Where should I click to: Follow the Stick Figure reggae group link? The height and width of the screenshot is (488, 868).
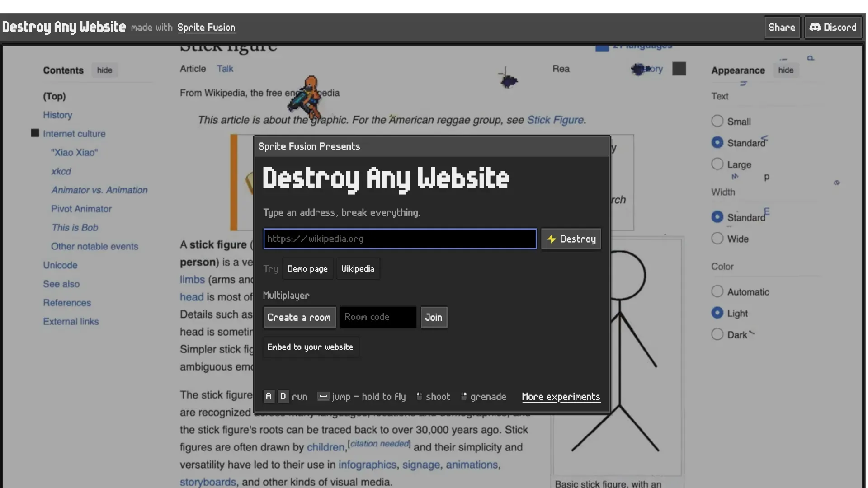[x=555, y=120]
